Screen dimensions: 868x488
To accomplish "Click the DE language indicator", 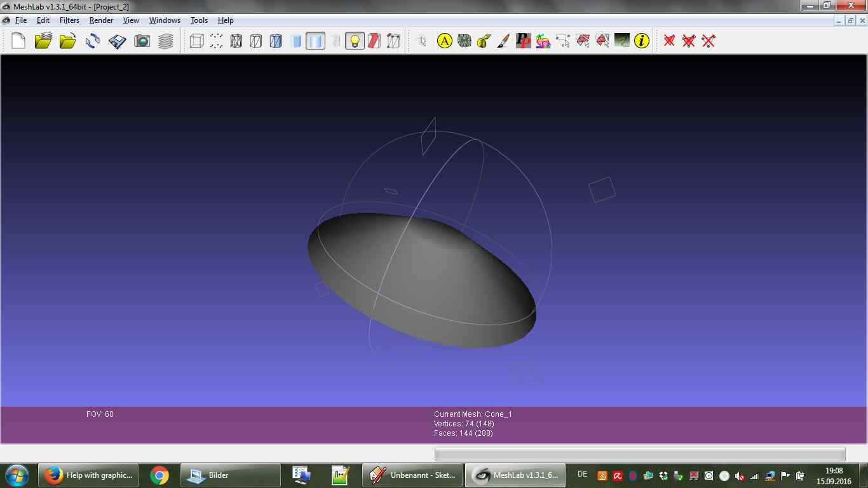I will tap(583, 474).
